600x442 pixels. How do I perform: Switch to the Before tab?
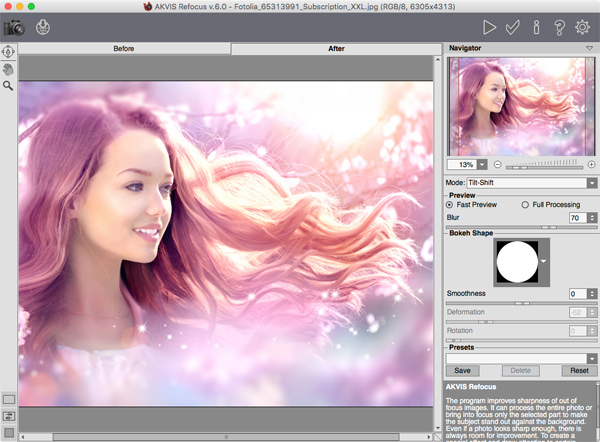125,48
